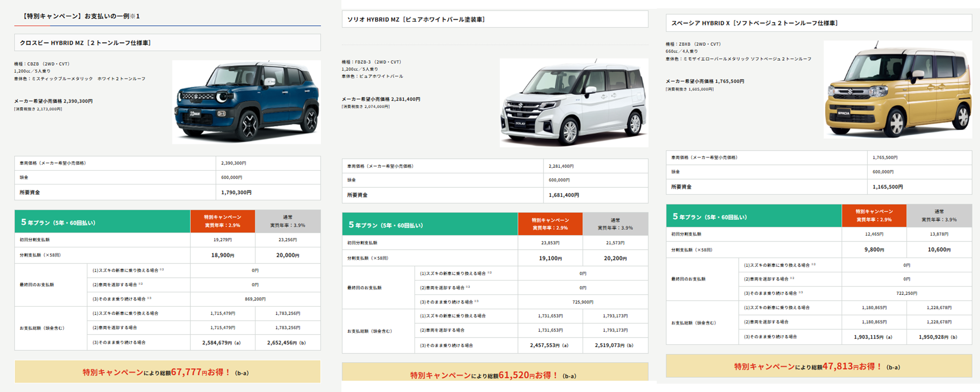Click the green 5年プラン header for Spacia

[x=753, y=216]
